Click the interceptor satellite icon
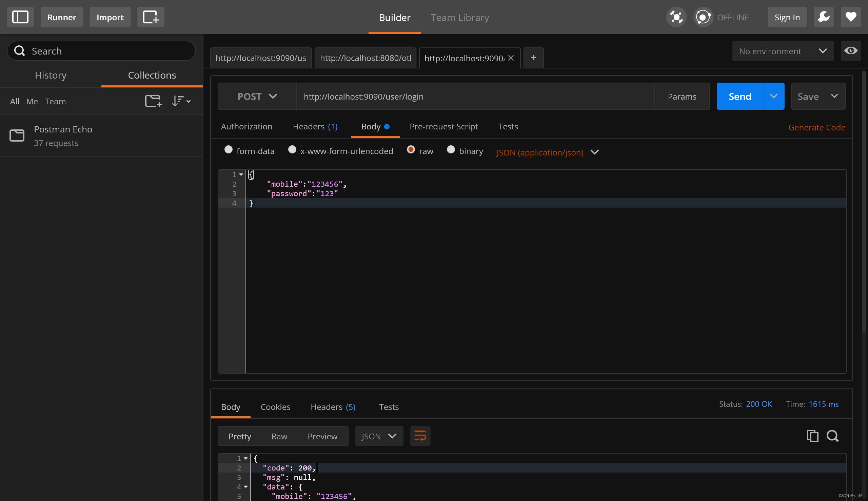Screen dimensions: 868x501 pos(676,17)
